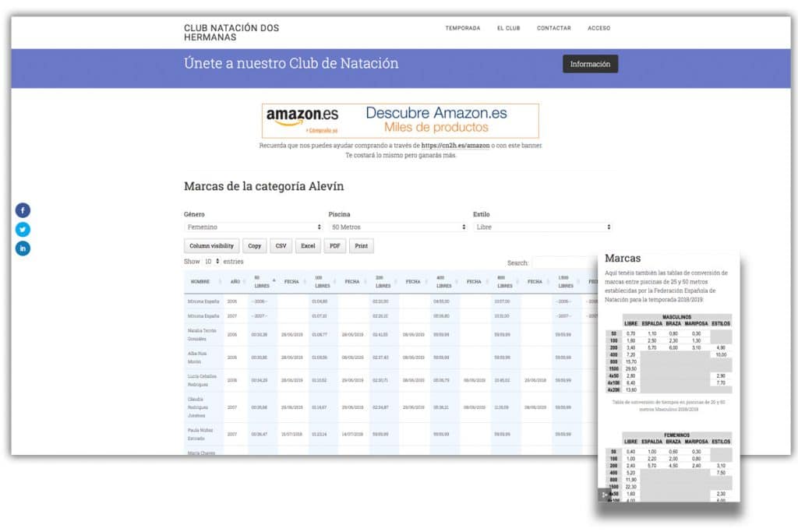Sort the table by the Año column
The width and height of the screenshot is (798, 532).
235,281
